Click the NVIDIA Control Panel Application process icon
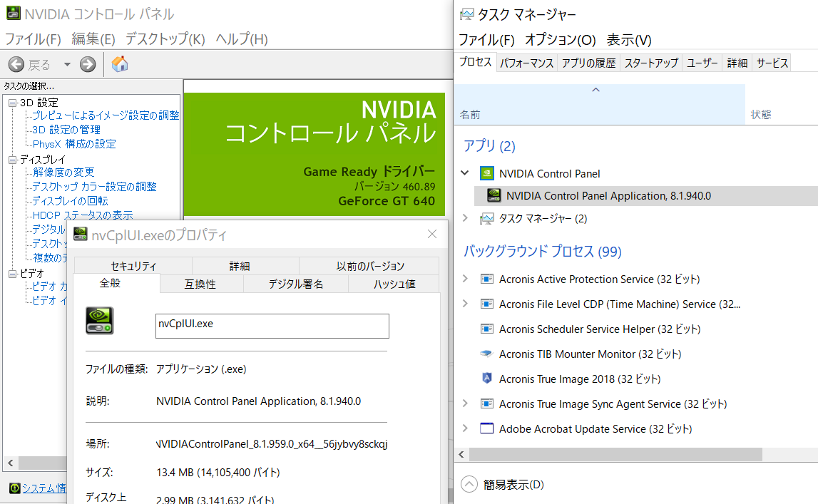Screen dimensions: 818x504 pos(494,195)
